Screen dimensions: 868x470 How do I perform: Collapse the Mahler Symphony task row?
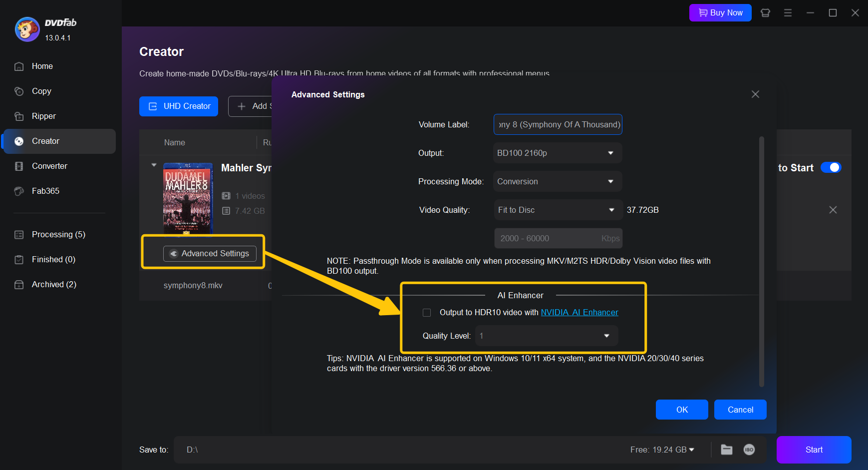pyautogui.click(x=154, y=165)
